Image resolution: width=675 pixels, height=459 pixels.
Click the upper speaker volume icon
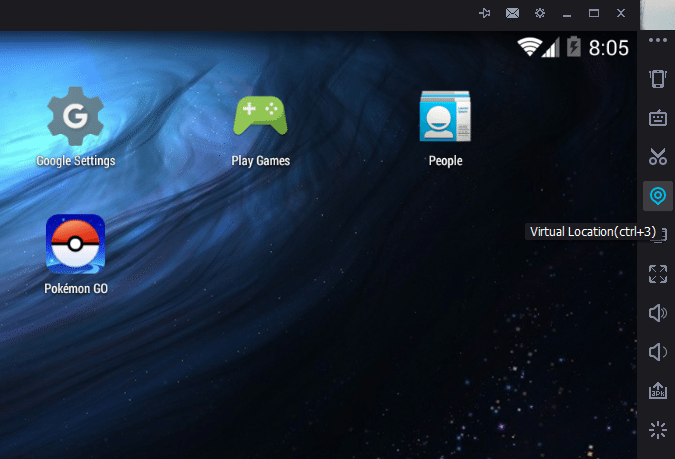tap(657, 313)
